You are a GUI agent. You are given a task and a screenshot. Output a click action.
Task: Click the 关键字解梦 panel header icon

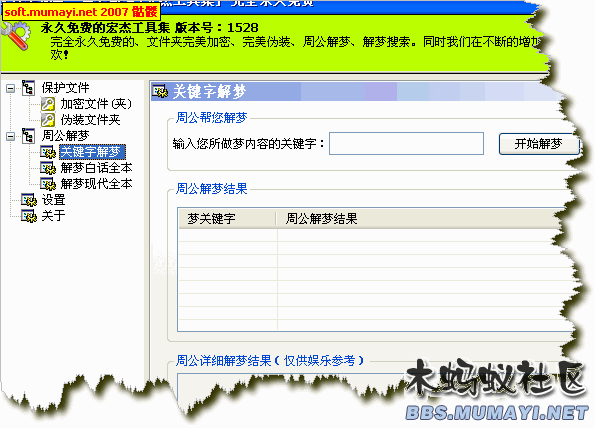[160, 91]
